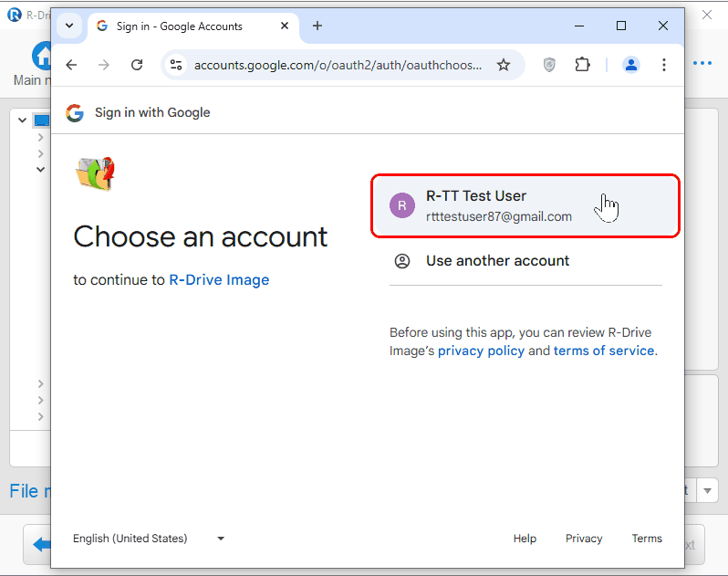Close the R-Drive Image background window

(707, 15)
